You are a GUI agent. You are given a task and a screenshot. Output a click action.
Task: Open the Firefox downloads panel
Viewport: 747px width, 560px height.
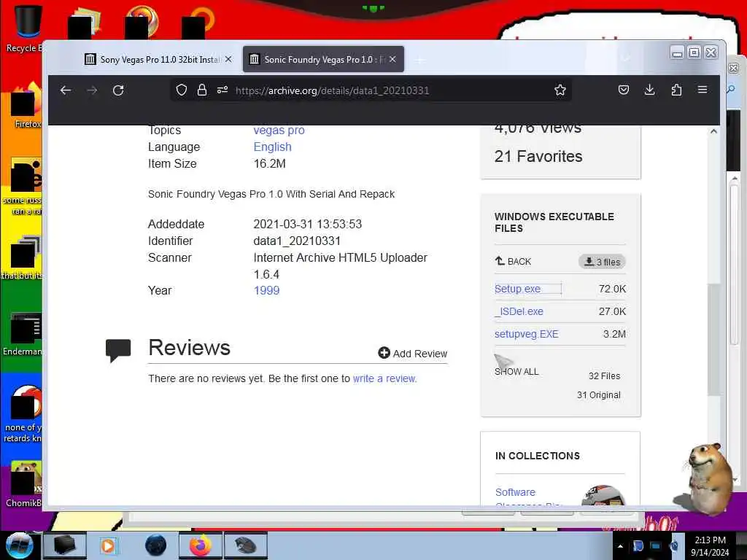(x=649, y=90)
